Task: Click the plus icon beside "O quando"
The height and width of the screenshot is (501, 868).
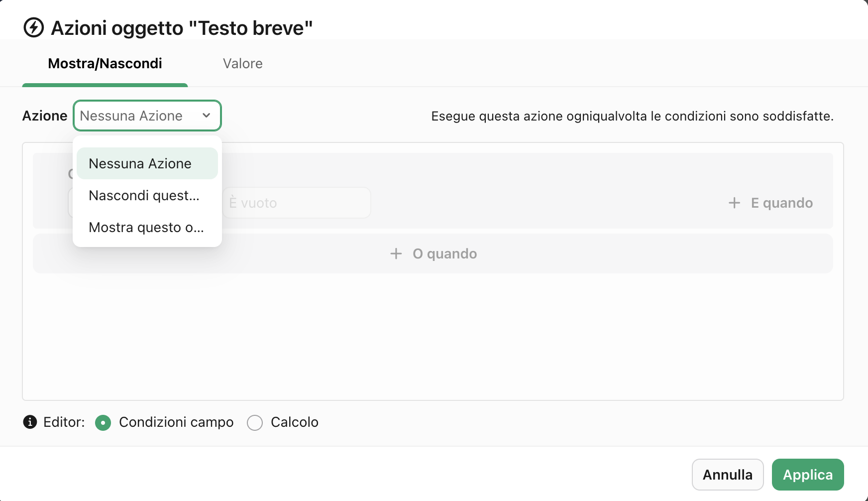Action: coord(395,253)
